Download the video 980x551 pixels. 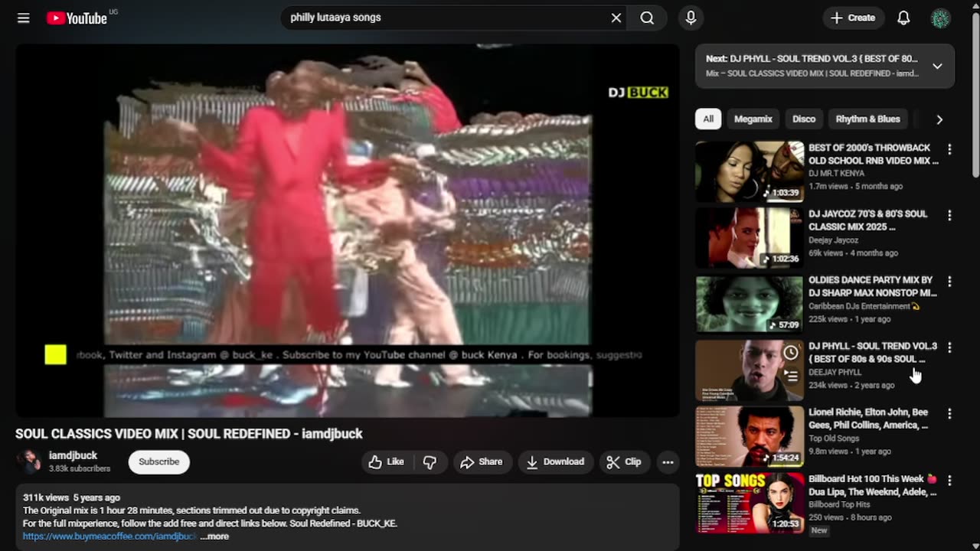pyautogui.click(x=555, y=461)
